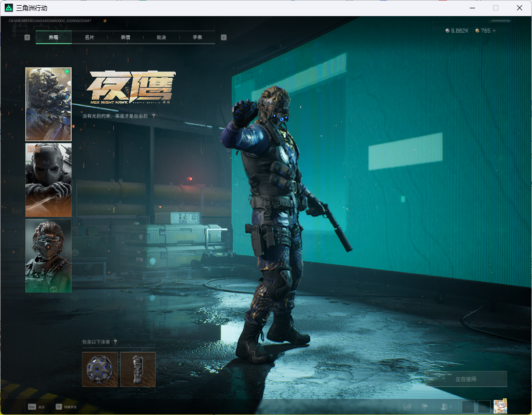Switch to the 手表 tab
The image size is (532, 415).
coord(198,37)
